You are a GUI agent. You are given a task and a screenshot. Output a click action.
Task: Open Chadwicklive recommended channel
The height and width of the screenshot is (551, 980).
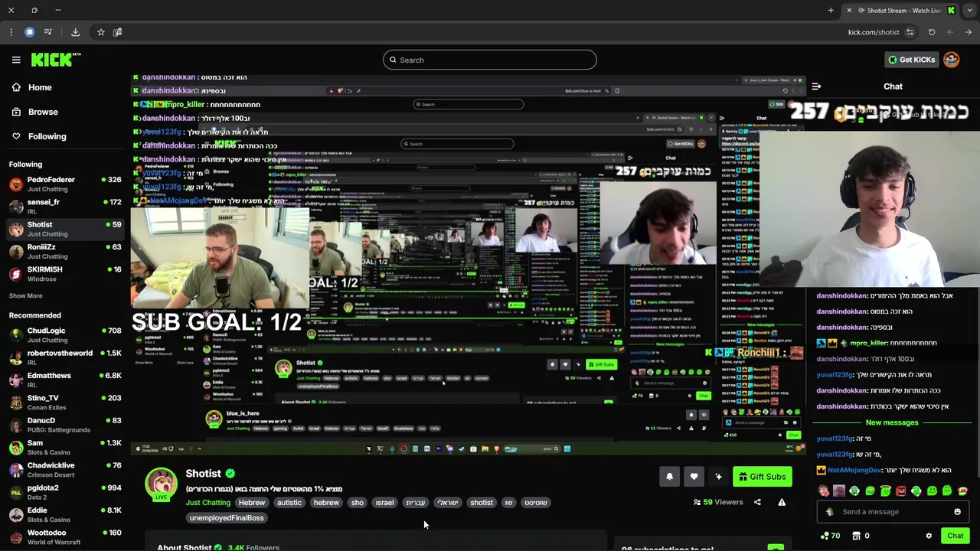(x=65, y=469)
